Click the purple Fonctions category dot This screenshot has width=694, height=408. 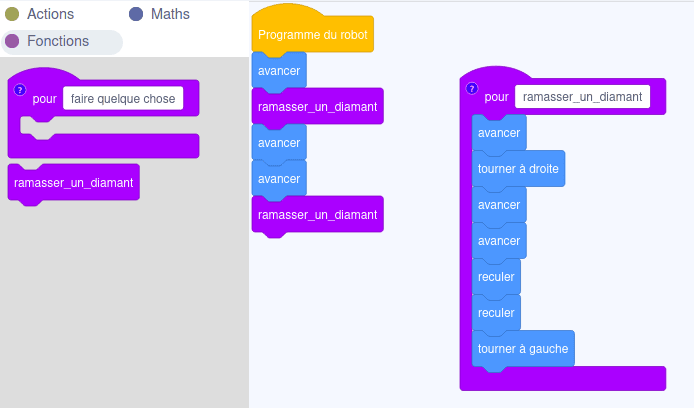coord(12,41)
